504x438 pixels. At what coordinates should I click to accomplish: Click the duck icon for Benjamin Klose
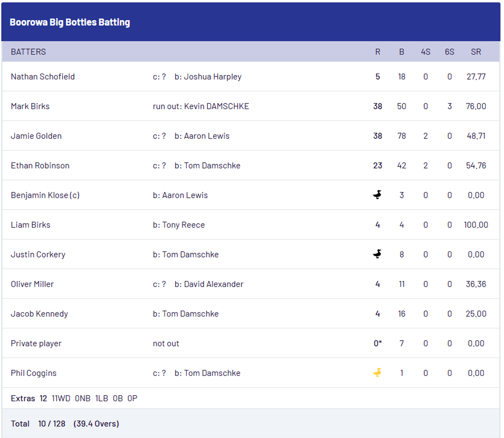pyautogui.click(x=377, y=195)
